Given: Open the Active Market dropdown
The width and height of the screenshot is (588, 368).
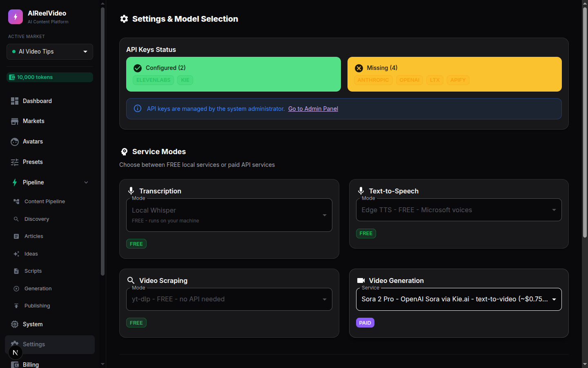Looking at the screenshot, I should (x=49, y=52).
